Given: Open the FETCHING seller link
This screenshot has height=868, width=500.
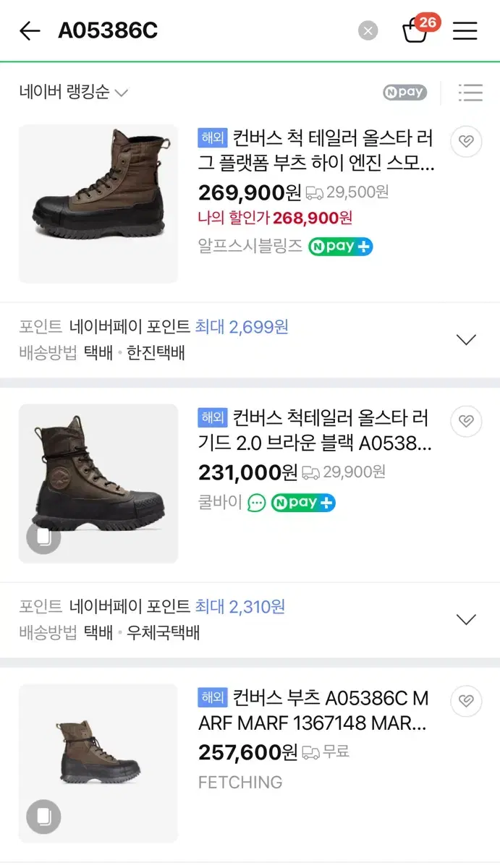Looking at the screenshot, I should (240, 783).
